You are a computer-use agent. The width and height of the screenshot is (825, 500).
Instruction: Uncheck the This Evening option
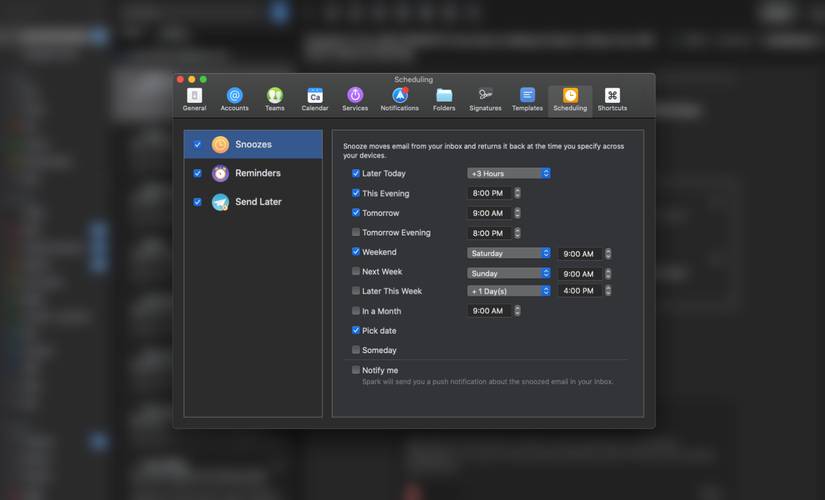tap(356, 193)
